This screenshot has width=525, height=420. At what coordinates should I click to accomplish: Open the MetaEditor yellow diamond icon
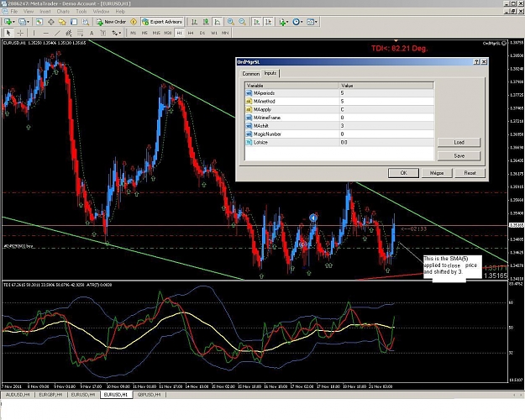pyautogui.click(x=134, y=22)
